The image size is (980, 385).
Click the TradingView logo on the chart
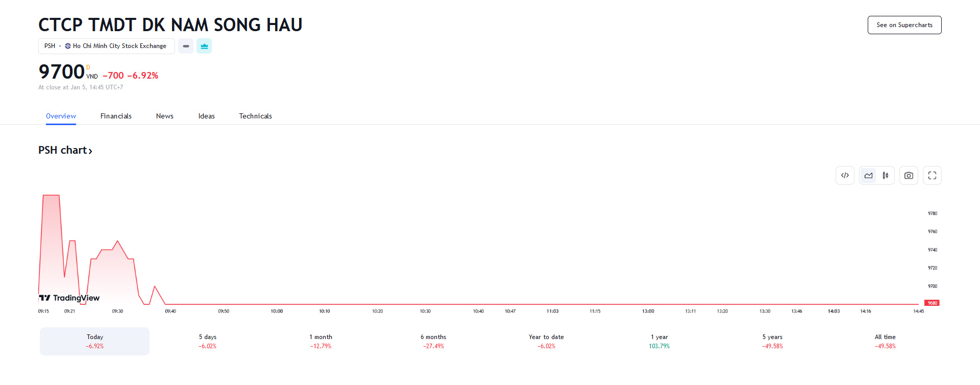tap(69, 298)
